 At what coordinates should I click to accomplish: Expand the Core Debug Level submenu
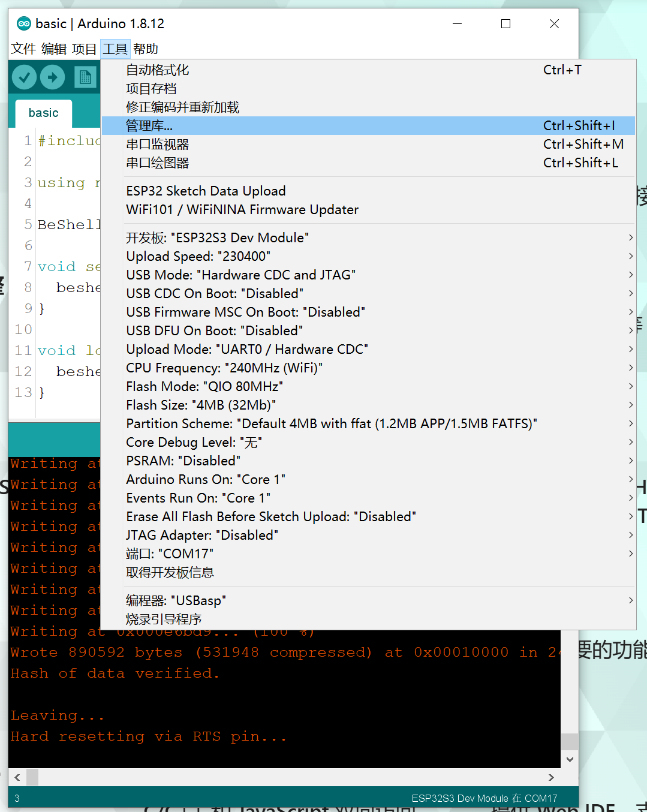[368, 442]
